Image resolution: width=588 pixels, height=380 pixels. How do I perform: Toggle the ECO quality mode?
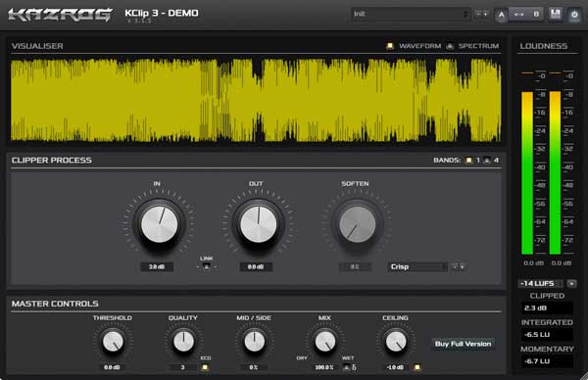point(205,367)
